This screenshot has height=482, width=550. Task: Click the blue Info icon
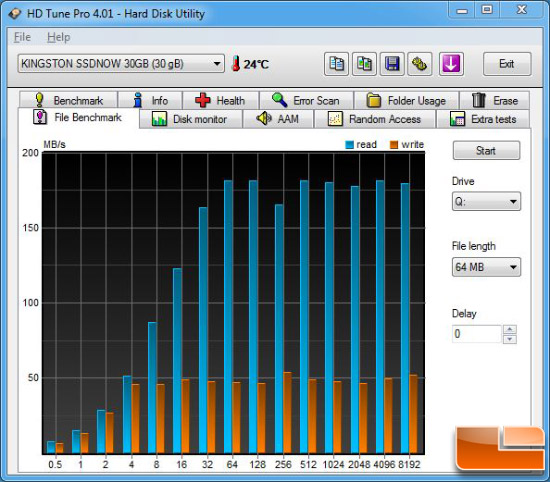tap(138, 100)
